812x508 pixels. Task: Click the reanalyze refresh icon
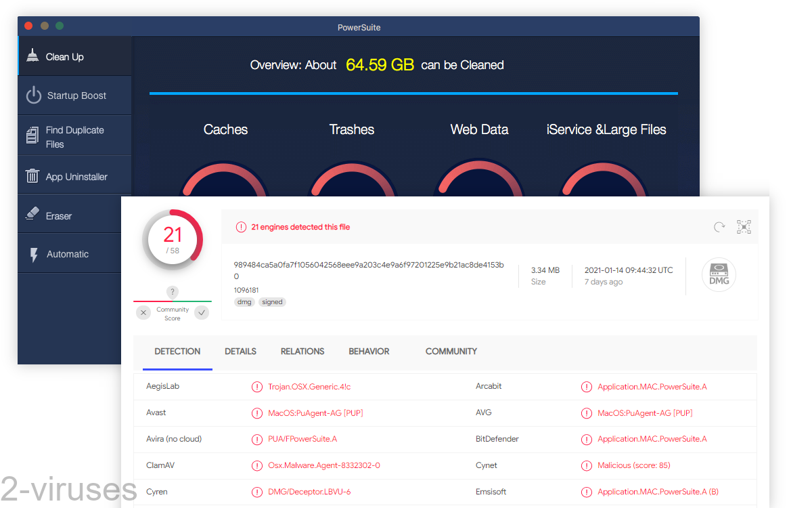(719, 227)
